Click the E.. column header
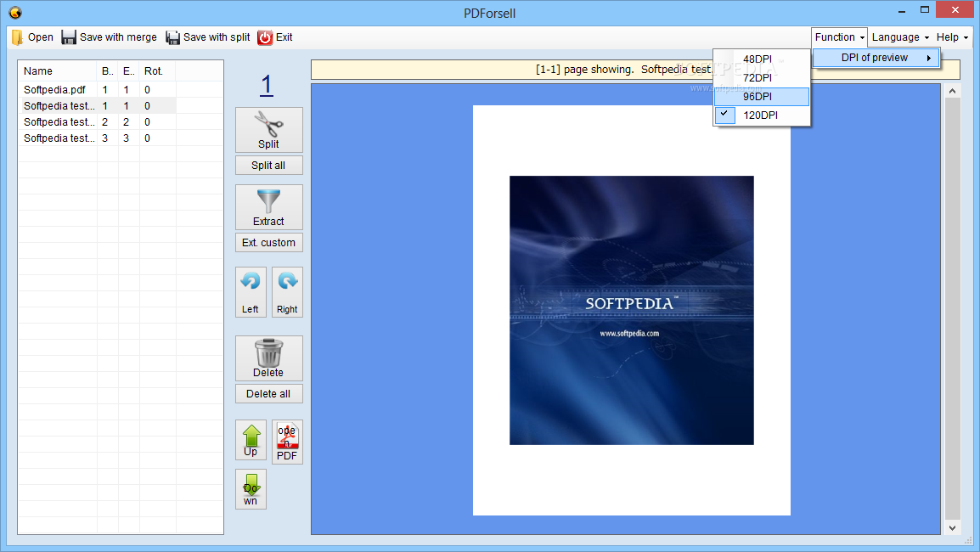980x552 pixels. coord(129,71)
